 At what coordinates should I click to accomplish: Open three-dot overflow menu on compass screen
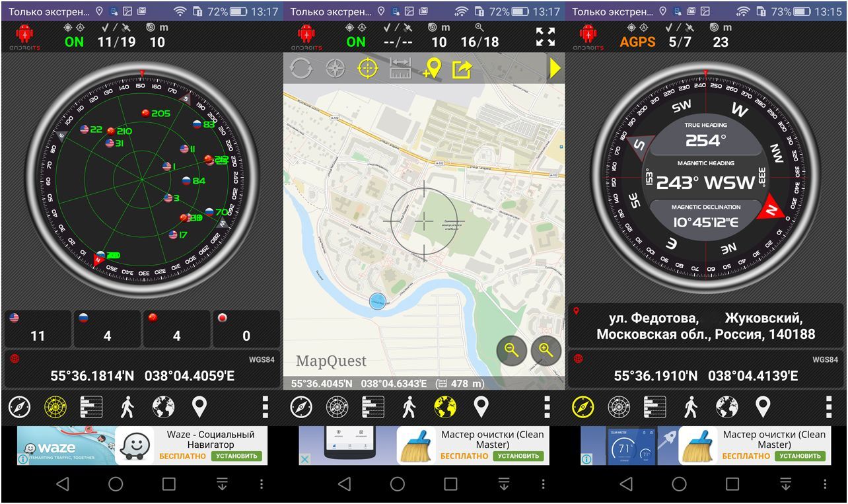tap(828, 408)
